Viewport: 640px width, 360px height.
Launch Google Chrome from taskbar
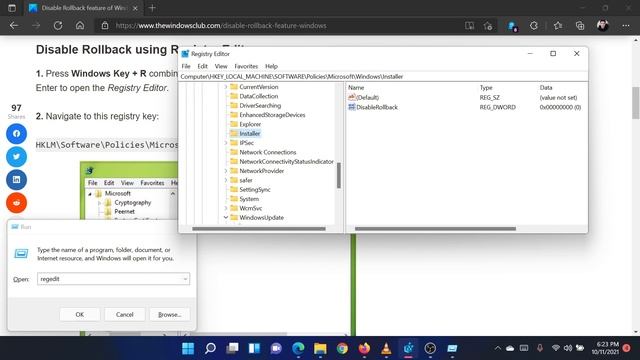342,348
